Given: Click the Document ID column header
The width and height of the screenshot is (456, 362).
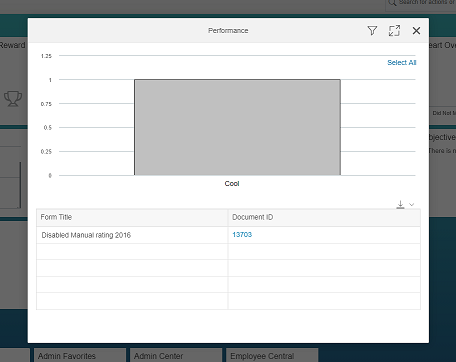Looking at the screenshot, I should tap(324, 217).
